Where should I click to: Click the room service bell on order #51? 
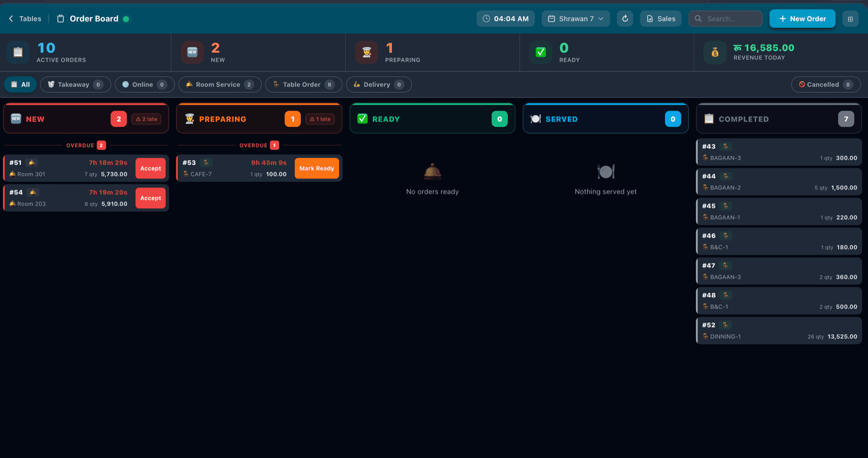pyautogui.click(x=31, y=163)
